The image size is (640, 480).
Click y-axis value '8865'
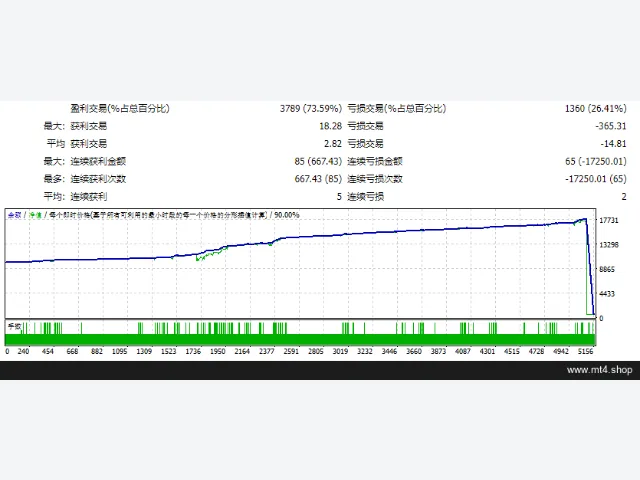[x=607, y=269]
